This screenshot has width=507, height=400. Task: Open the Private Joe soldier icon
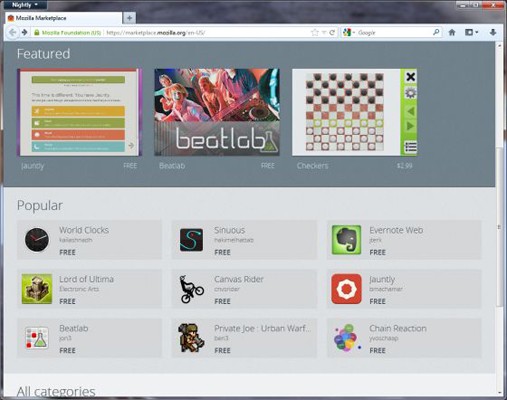(x=191, y=338)
